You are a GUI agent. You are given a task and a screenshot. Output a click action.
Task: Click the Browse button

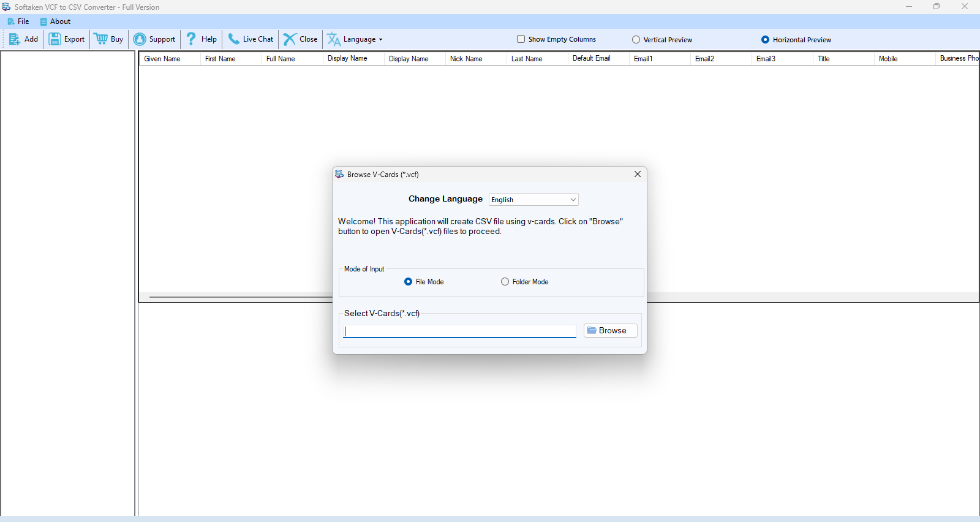point(610,331)
